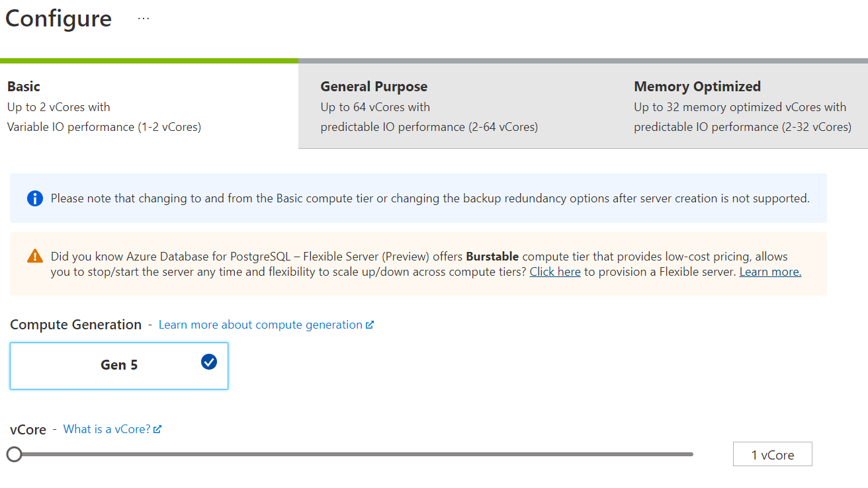Click the bold 'Burstable' word in warning
Image resolution: width=868 pixels, height=488 pixels.
[492, 257]
